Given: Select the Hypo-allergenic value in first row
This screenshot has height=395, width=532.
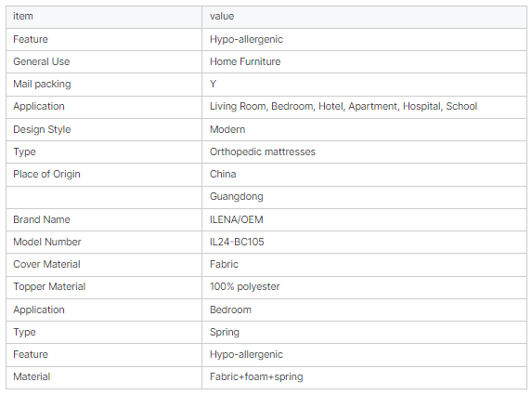Looking at the screenshot, I should [x=246, y=39].
